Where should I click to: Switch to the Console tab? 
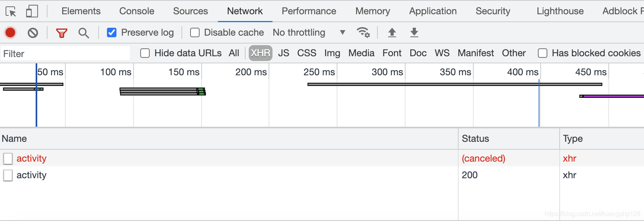click(x=137, y=11)
